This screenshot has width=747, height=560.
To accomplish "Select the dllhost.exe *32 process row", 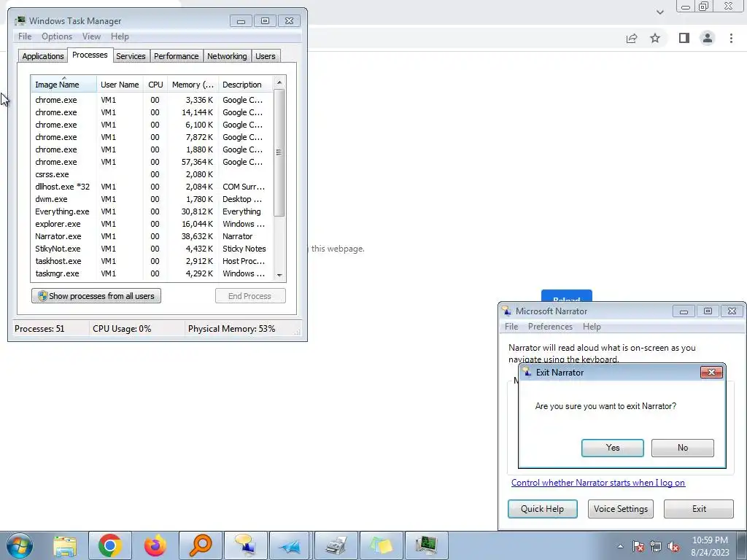I will pos(152,187).
